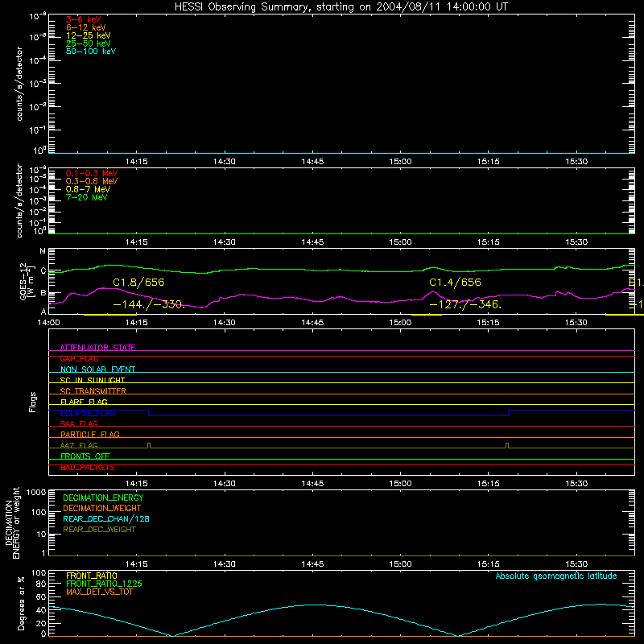Click the 0.1-0.3 MeV legend label

tap(92, 173)
